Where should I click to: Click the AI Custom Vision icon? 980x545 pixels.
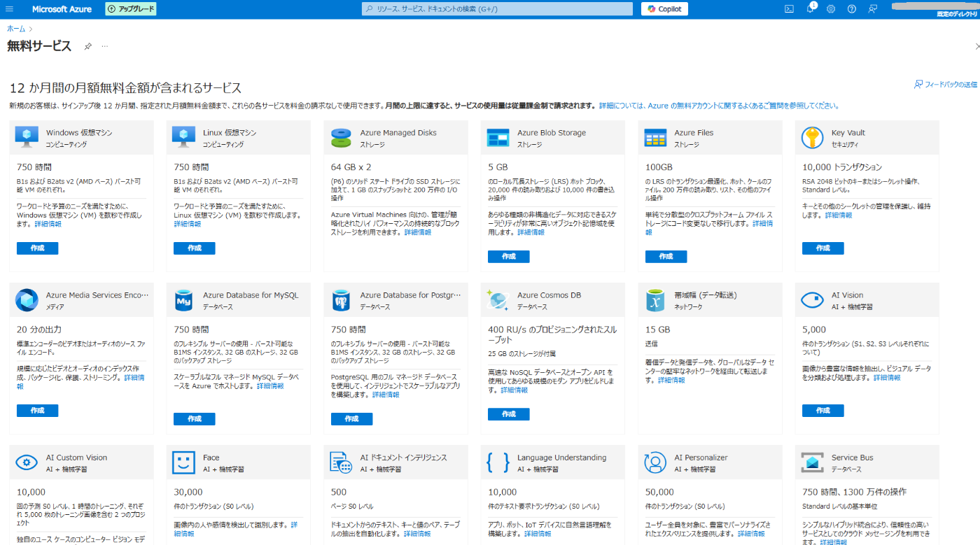point(27,462)
